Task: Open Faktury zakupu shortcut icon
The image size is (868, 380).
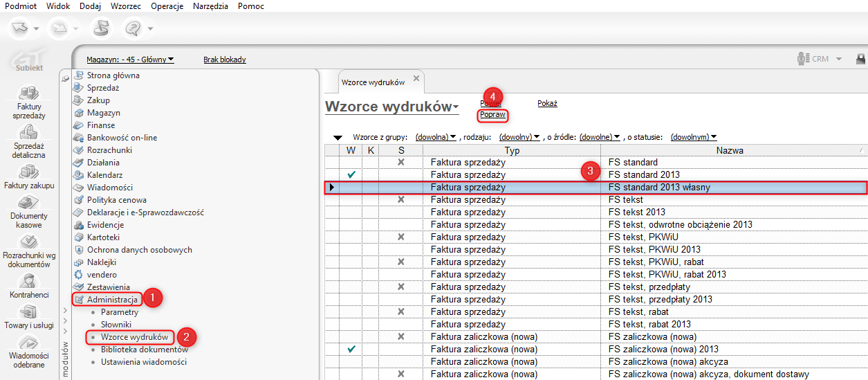Action: 29,172
